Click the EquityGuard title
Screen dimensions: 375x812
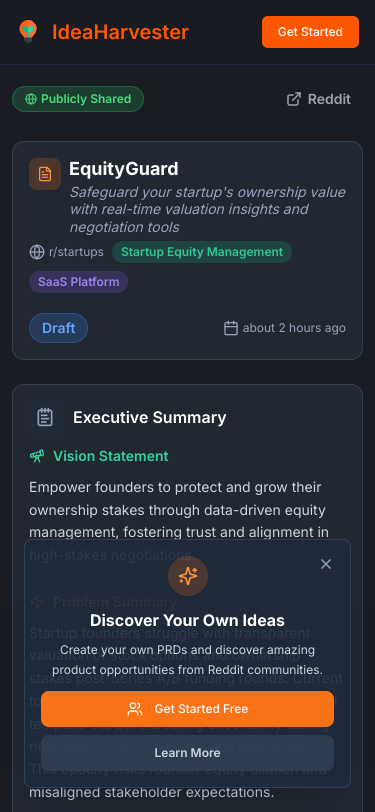coord(124,169)
